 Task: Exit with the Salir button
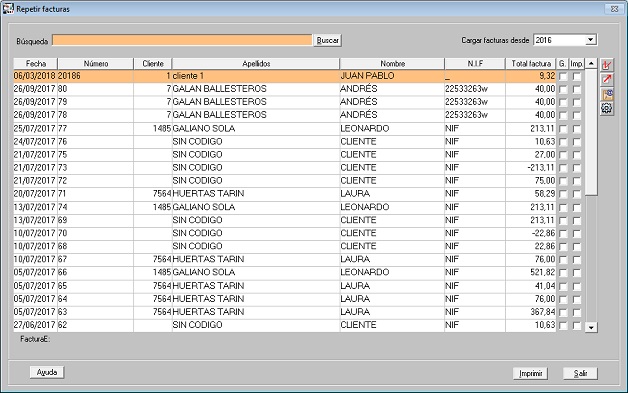click(580, 373)
